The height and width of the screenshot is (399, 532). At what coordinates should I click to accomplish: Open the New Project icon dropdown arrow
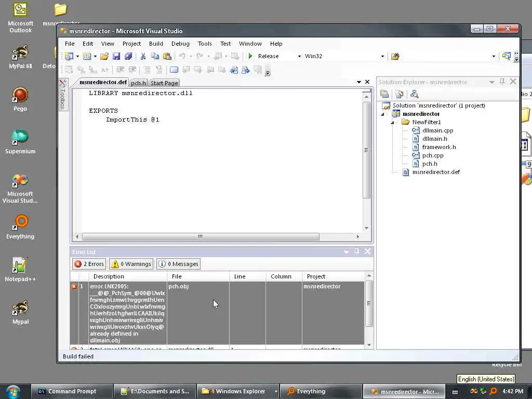(77, 56)
